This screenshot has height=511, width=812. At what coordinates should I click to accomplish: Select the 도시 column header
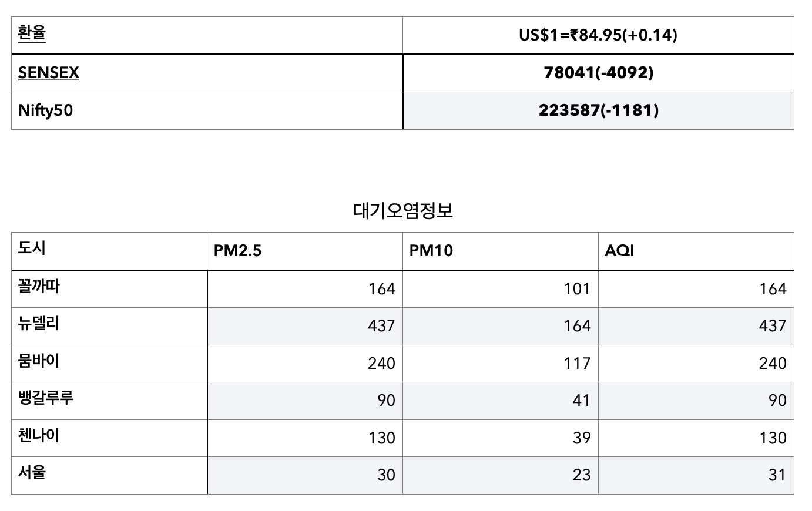tap(109, 251)
